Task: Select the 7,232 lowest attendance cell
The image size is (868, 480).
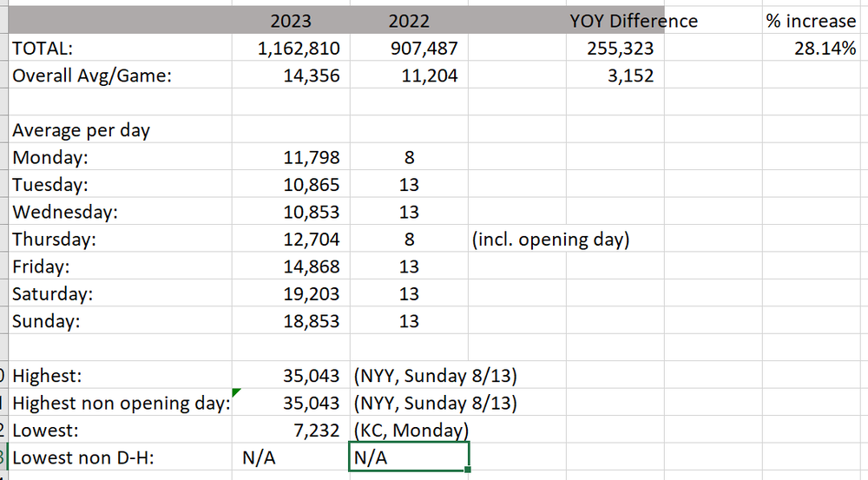Action: [291, 430]
